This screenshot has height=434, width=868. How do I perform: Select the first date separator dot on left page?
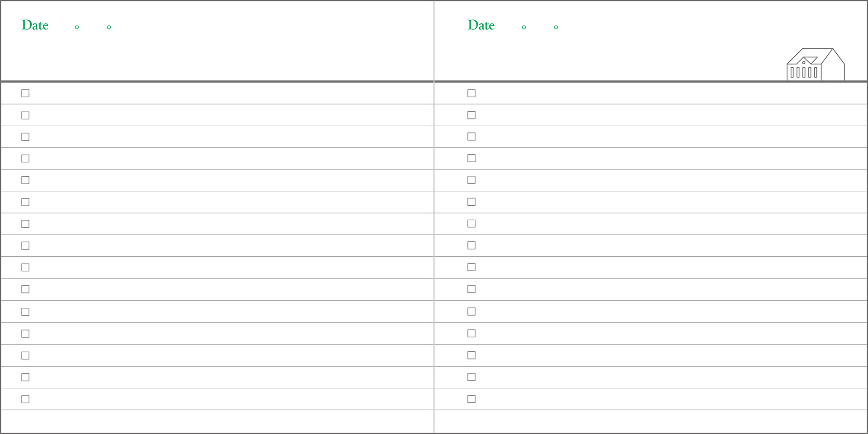(77, 28)
